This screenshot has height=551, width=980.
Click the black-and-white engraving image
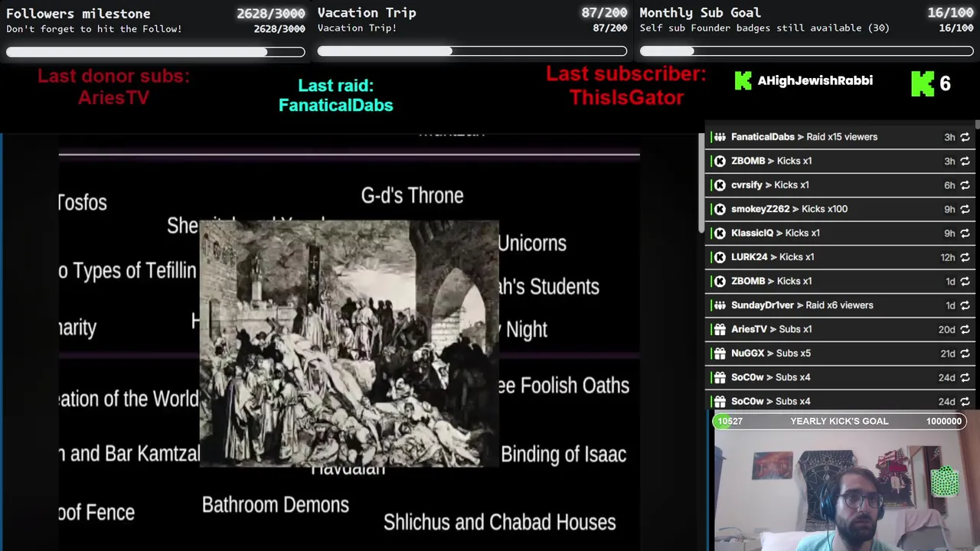[349, 343]
